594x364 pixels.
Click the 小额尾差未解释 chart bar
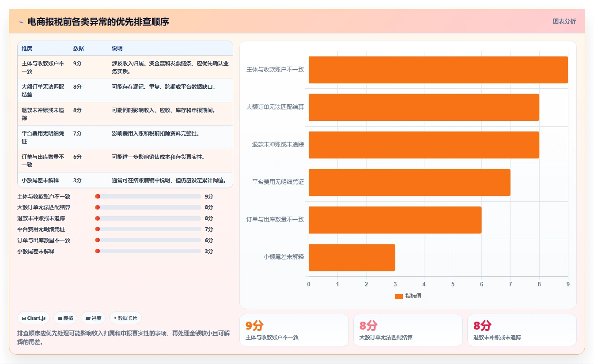click(x=352, y=258)
